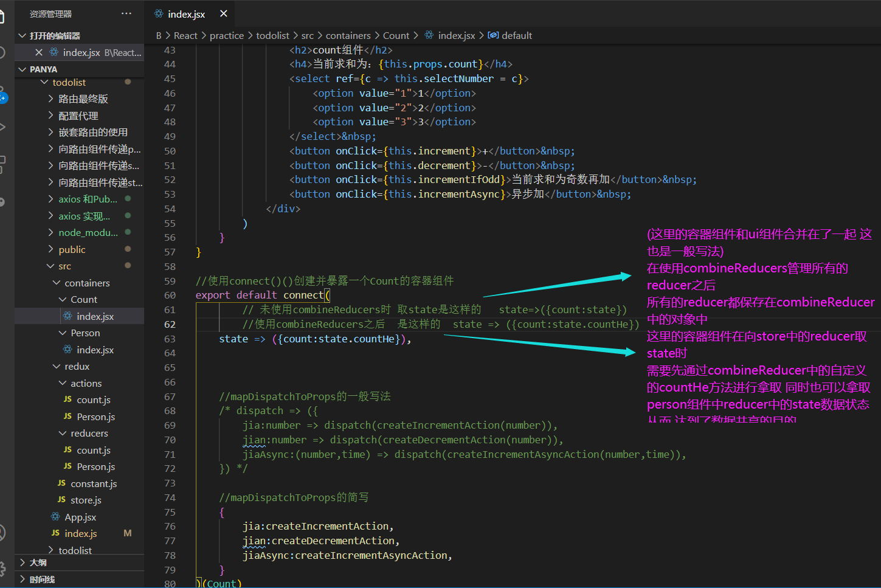Expand the 时间线 timeline section
The image size is (881, 588).
coord(22,579)
